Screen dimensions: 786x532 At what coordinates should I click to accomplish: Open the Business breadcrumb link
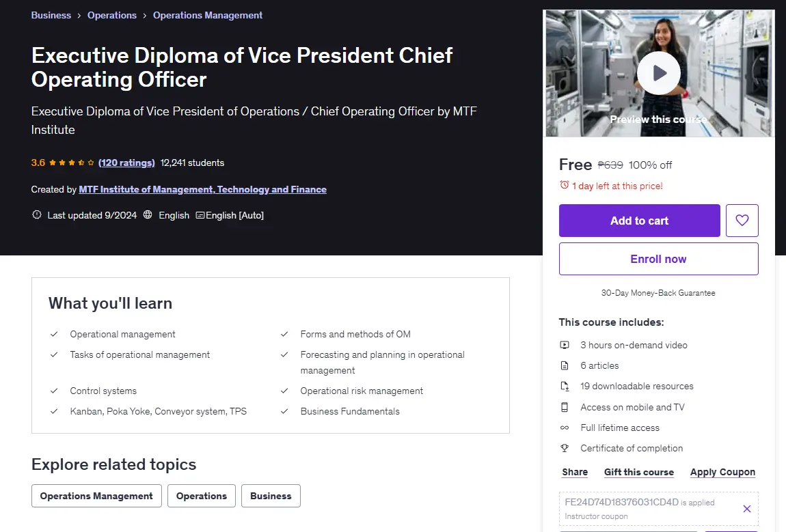coord(51,15)
